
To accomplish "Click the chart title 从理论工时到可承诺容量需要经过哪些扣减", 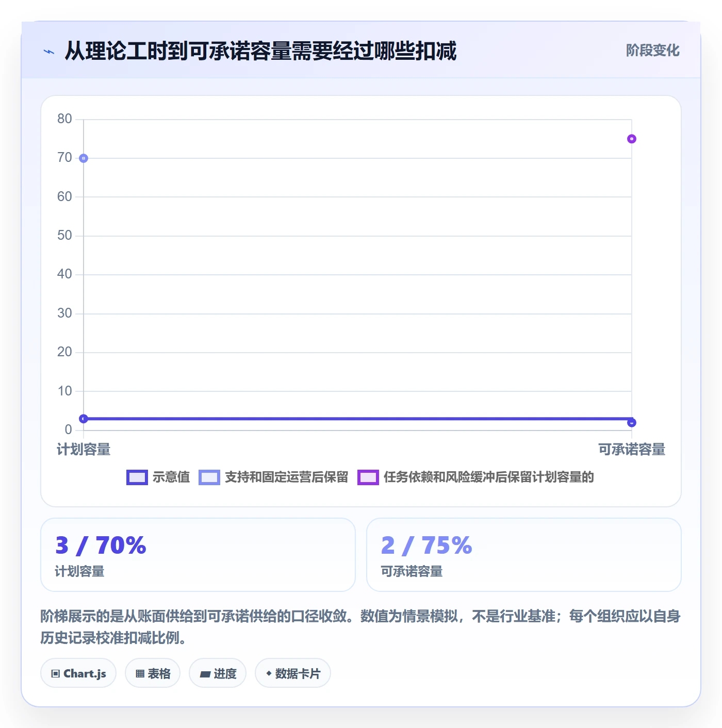I will (260, 51).
